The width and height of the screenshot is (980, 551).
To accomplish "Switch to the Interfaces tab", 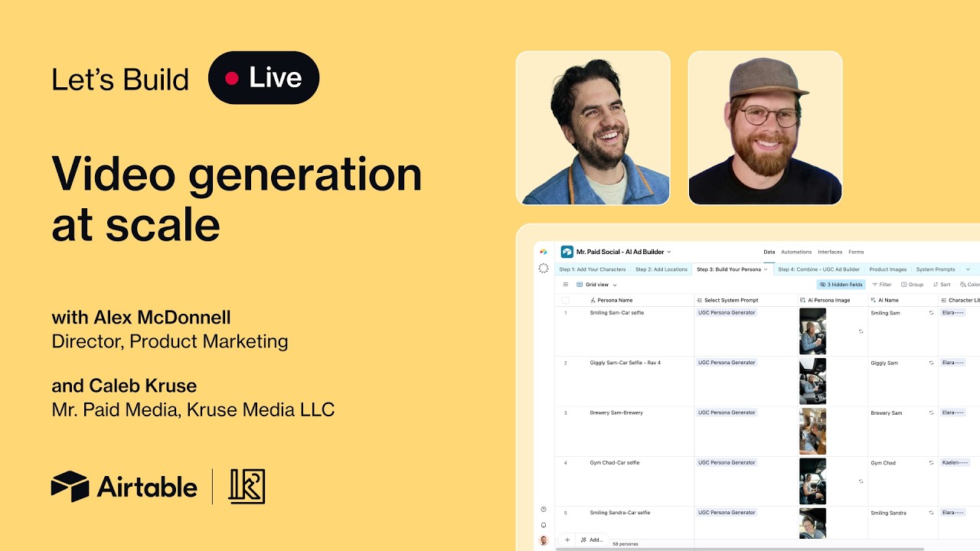I will (830, 252).
